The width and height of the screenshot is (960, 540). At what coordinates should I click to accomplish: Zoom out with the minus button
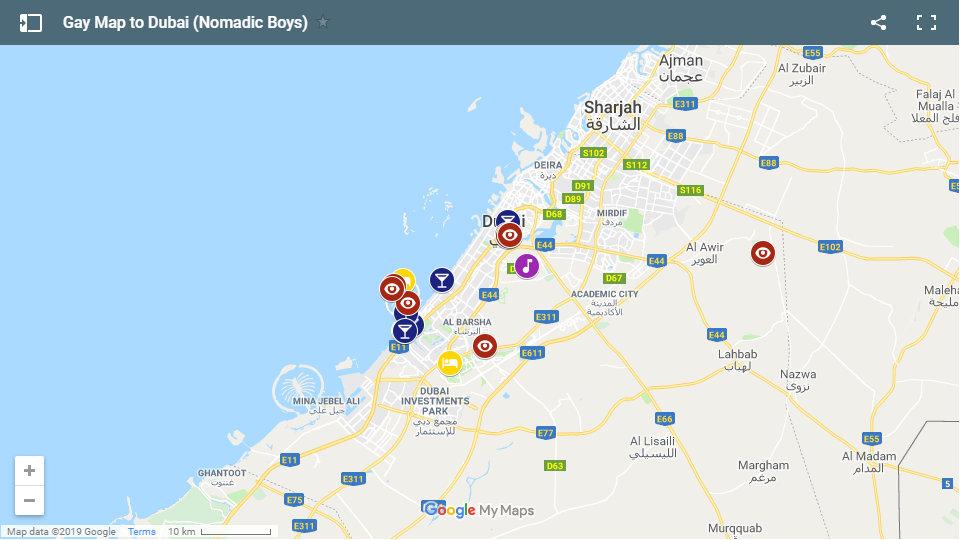[x=29, y=501]
